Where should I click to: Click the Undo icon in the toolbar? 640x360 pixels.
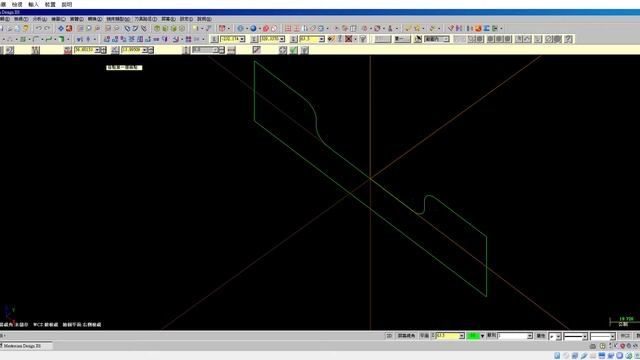click(39, 28)
